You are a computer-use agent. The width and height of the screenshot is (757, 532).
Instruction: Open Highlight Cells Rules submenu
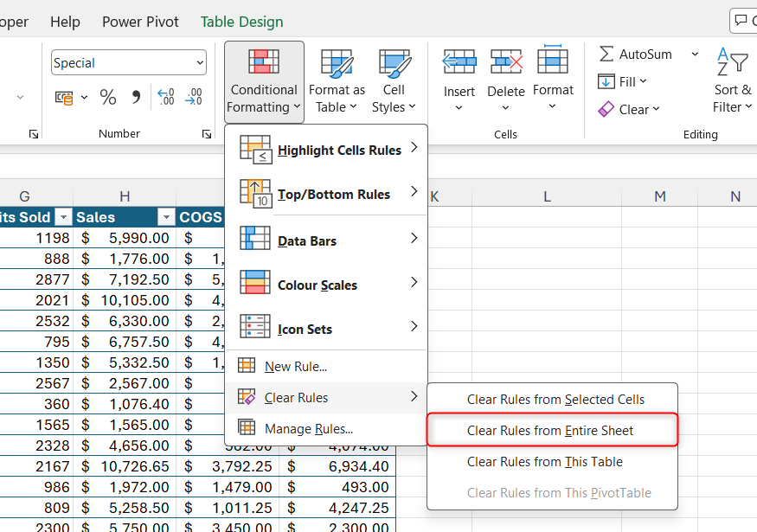pyautogui.click(x=326, y=151)
